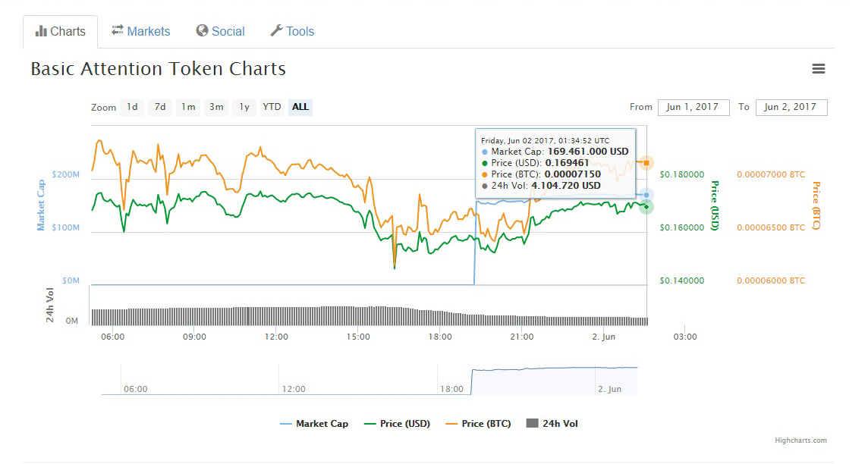Click the tooltip 24h Vol value line
Viewport: 868px width, 464px height.
[541, 186]
